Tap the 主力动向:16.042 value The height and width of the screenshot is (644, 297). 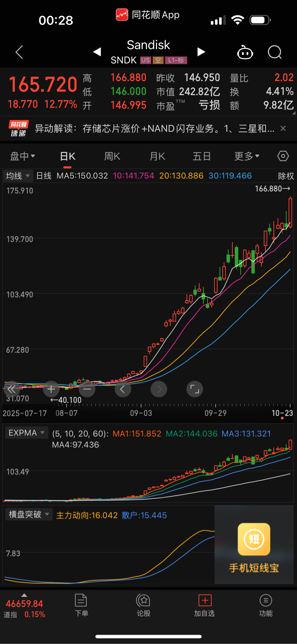pyautogui.click(x=87, y=515)
